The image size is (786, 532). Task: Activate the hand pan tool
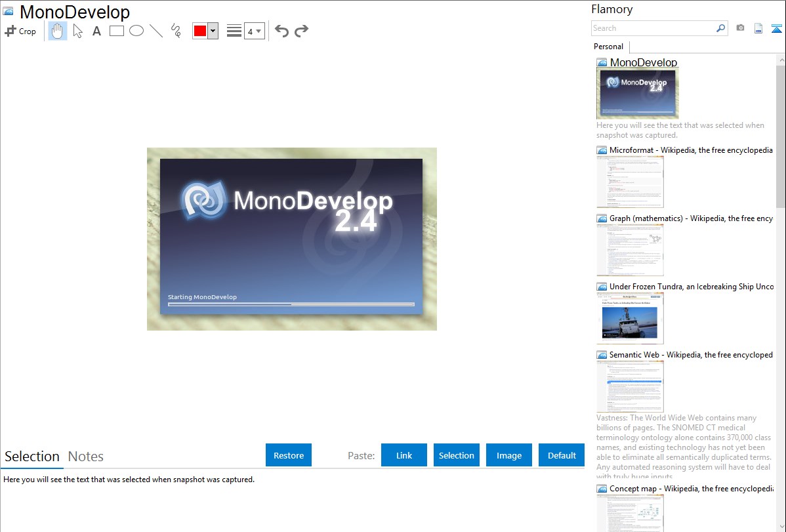(x=58, y=31)
